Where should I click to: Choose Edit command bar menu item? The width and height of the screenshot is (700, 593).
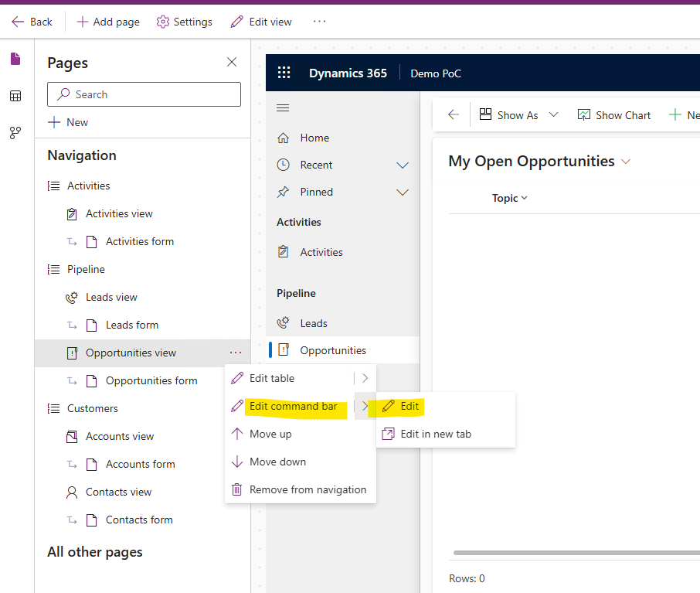click(x=289, y=406)
